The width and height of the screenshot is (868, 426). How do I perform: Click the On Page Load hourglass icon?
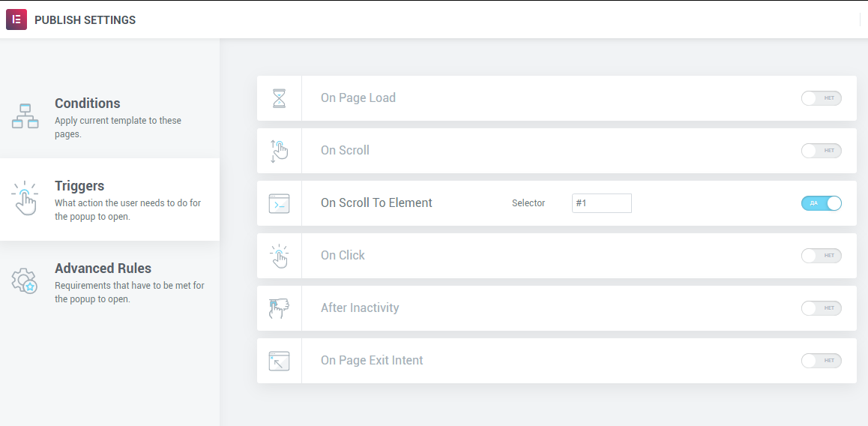click(279, 98)
